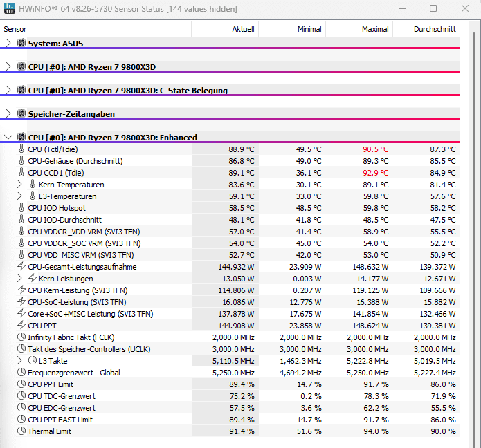The height and width of the screenshot is (448, 481).
Task: Click the red 90.5 °C maximal value
Action: pyautogui.click(x=376, y=149)
